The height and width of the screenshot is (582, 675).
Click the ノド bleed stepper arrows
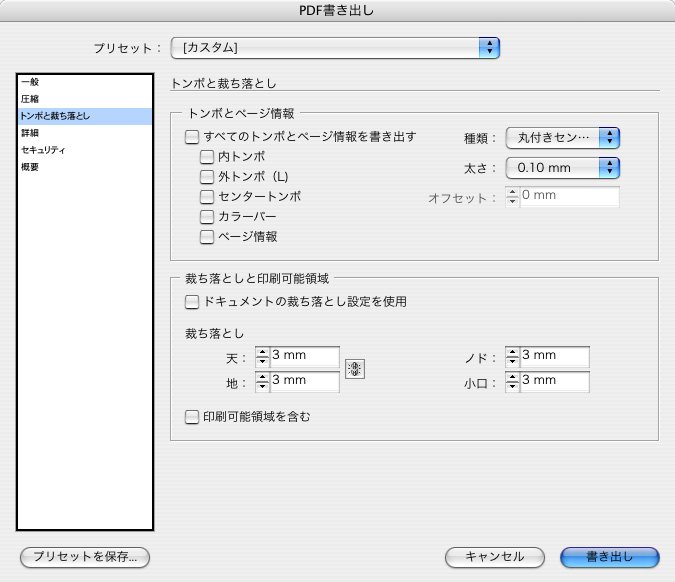tap(512, 356)
